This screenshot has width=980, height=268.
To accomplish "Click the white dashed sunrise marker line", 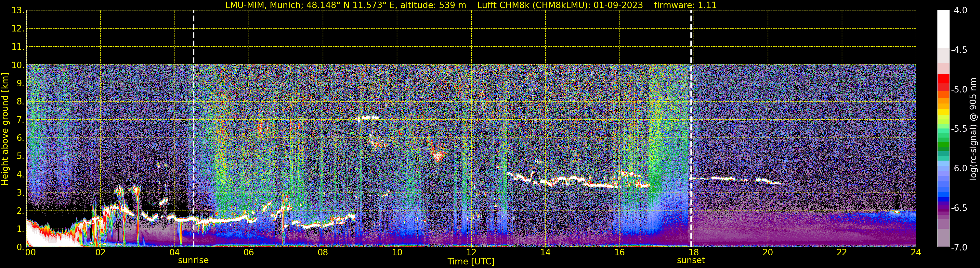I will [x=193, y=129].
